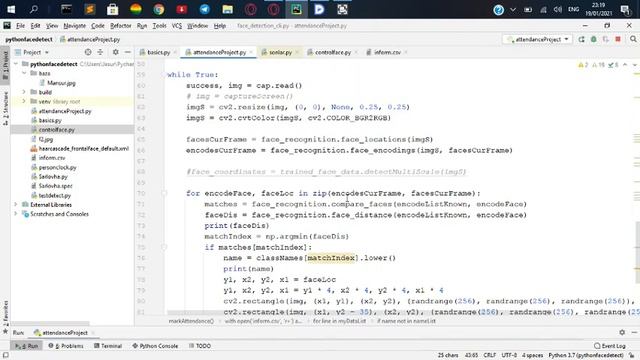Switch to the sonlar.py tab

pyautogui.click(x=280, y=52)
